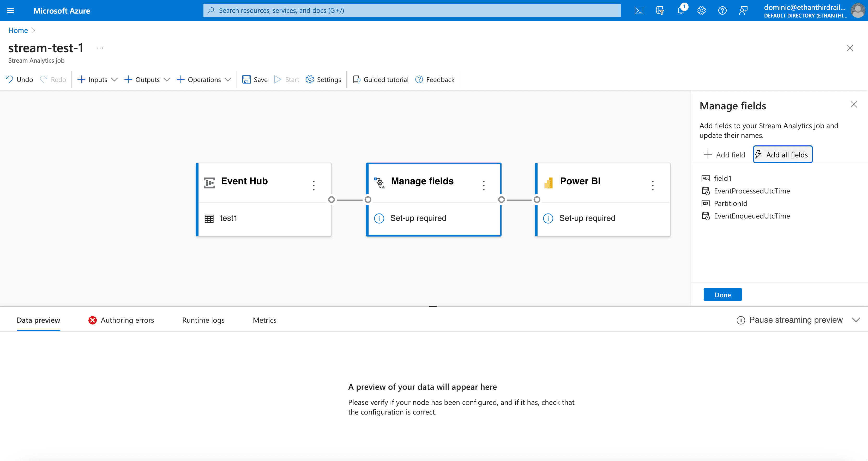Open Event Hub node three-dot menu
The height and width of the screenshot is (461, 868).
(314, 186)
